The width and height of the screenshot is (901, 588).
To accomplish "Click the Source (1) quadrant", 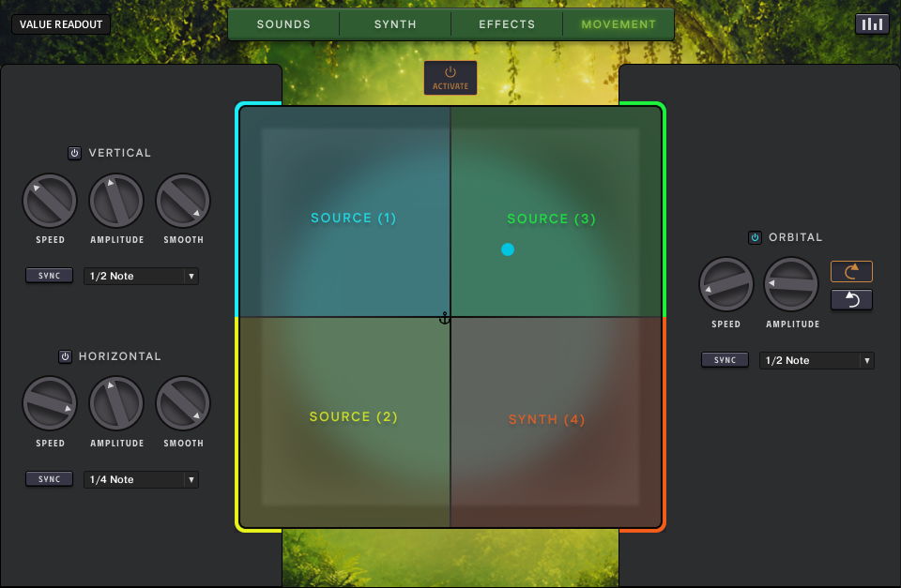I will point(344,212).
